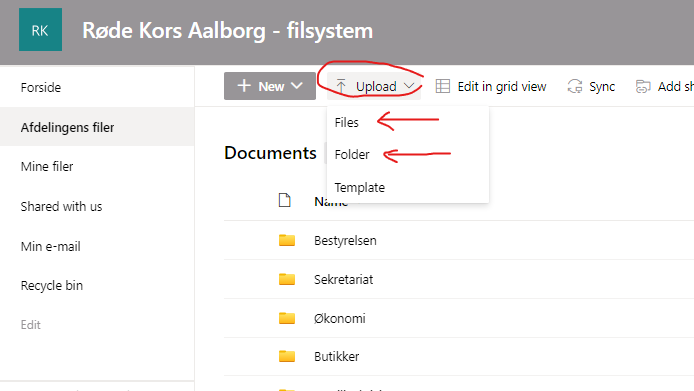The width and height of the screenshot is (694, 391).
Task: Click Edit in grid view
Action: pos(491,86)
